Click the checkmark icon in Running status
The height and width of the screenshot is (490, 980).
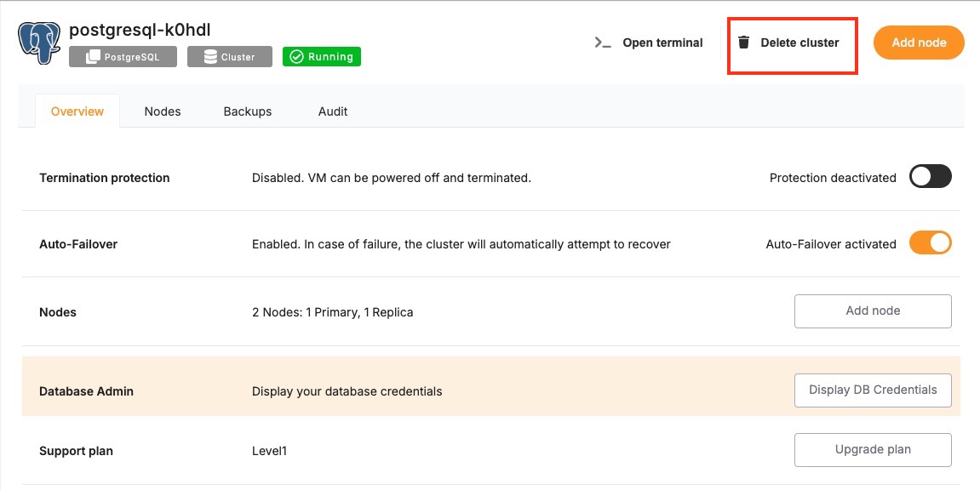click(296, 57)
